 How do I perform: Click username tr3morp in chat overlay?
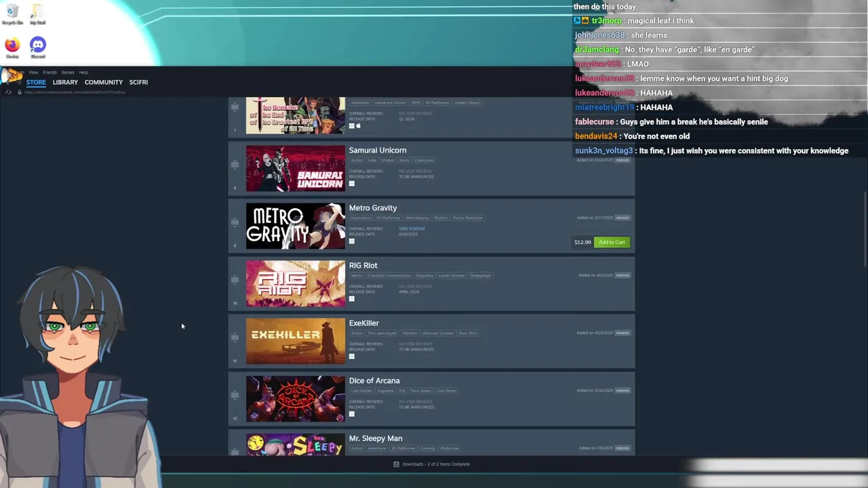pos(606,21)
